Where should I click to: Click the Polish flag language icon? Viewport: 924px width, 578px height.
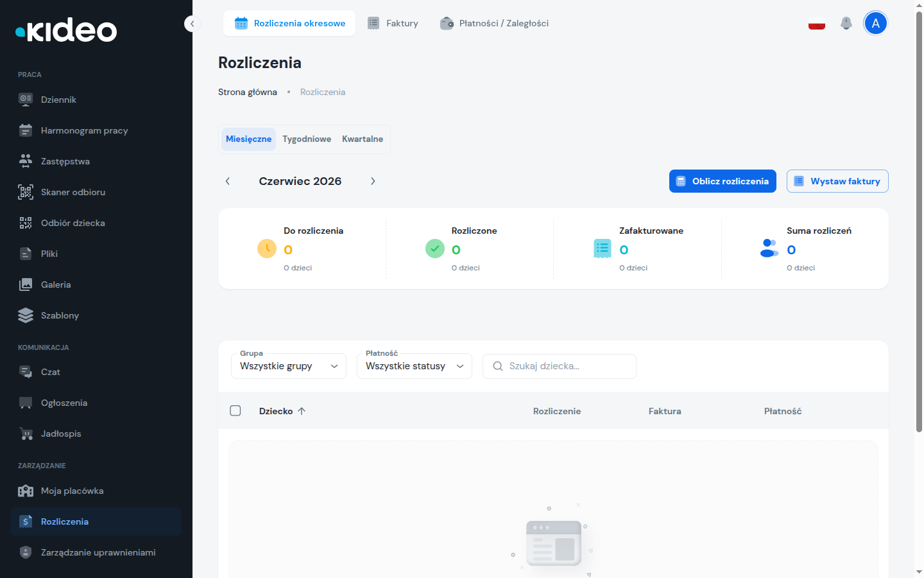pyautogui.click(x=817, y=23)
